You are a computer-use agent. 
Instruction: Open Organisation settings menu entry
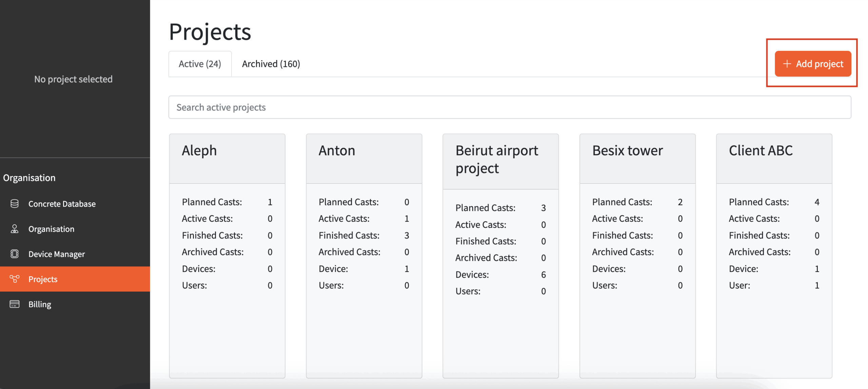click(51, 229)
